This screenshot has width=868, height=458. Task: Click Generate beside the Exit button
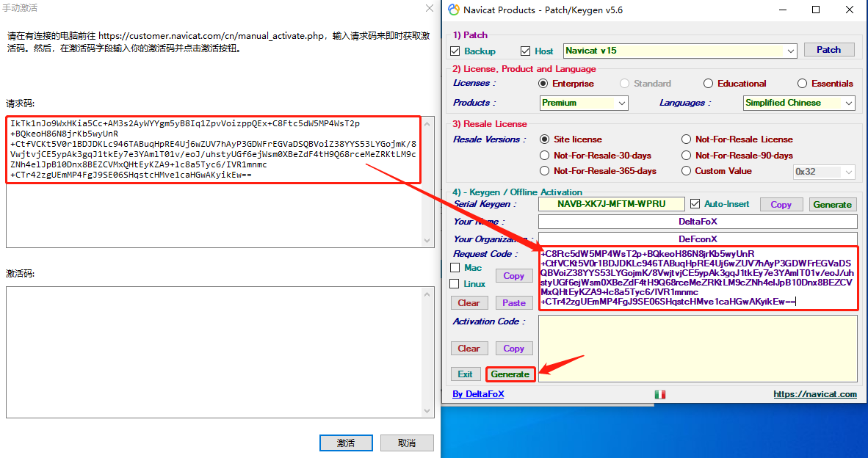[510, 374]
